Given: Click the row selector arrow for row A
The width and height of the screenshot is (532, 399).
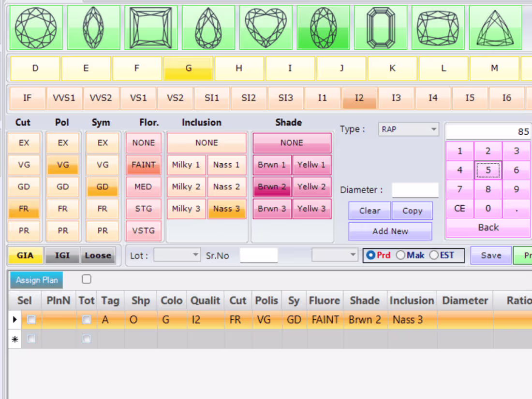Looking at the screenshot, I should (x=15, y=319).
